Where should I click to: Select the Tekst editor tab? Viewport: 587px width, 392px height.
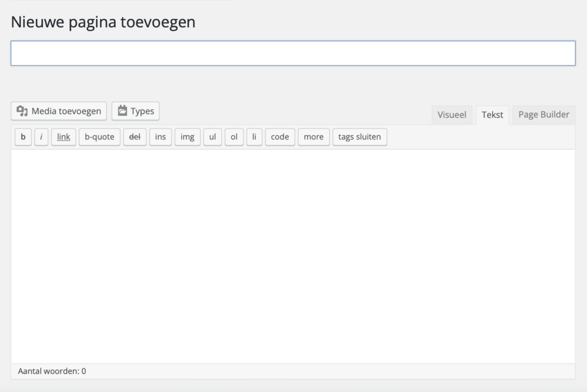(x=492, y=115)
